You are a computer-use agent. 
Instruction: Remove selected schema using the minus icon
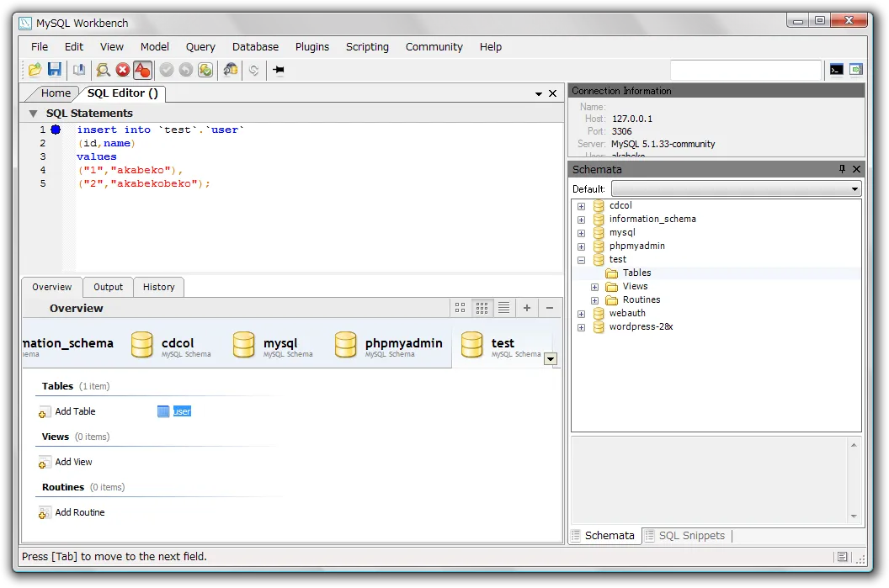click(x=549, y=307)
